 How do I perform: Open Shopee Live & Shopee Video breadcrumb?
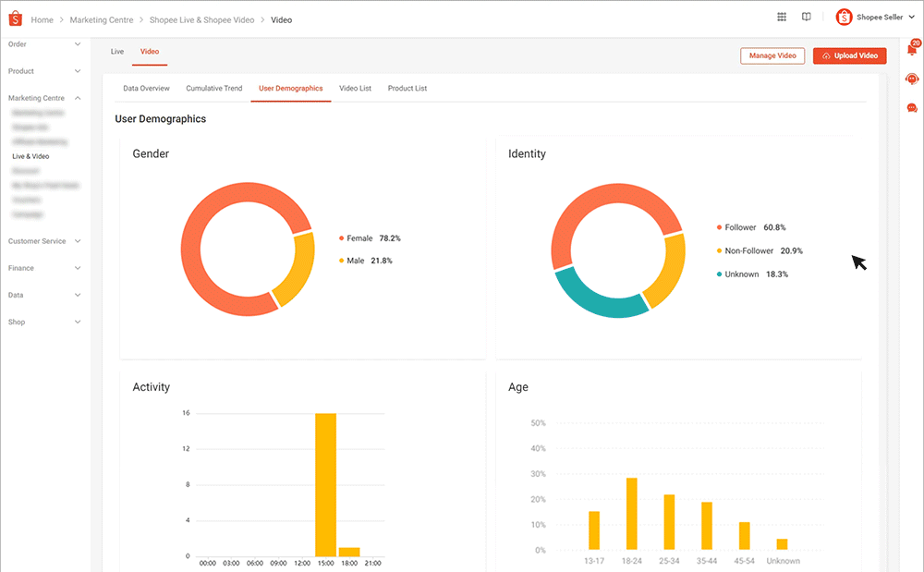click(x=201, y=20)
